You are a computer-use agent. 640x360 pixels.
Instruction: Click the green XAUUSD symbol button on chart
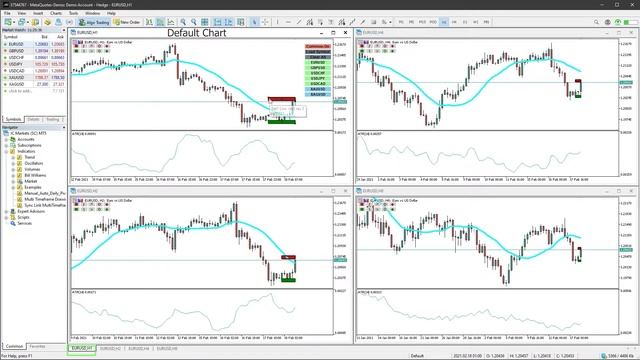click(318, 89)
